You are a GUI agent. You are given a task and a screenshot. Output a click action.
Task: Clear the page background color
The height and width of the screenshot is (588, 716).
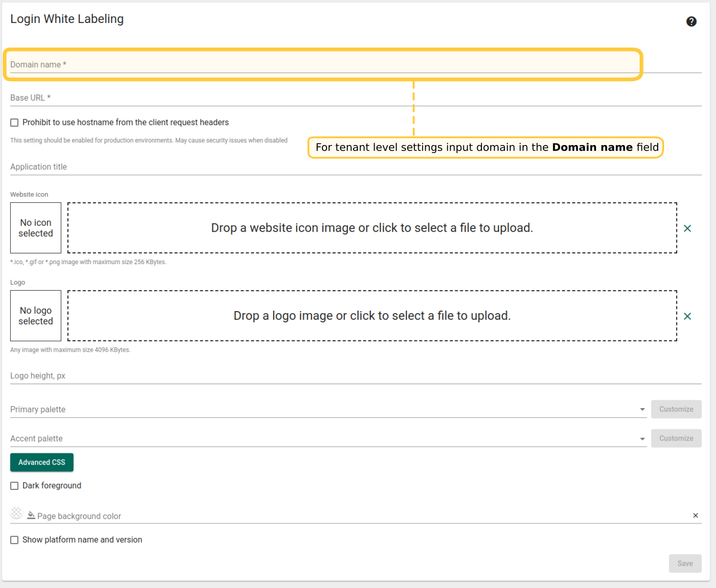point(695,515)
